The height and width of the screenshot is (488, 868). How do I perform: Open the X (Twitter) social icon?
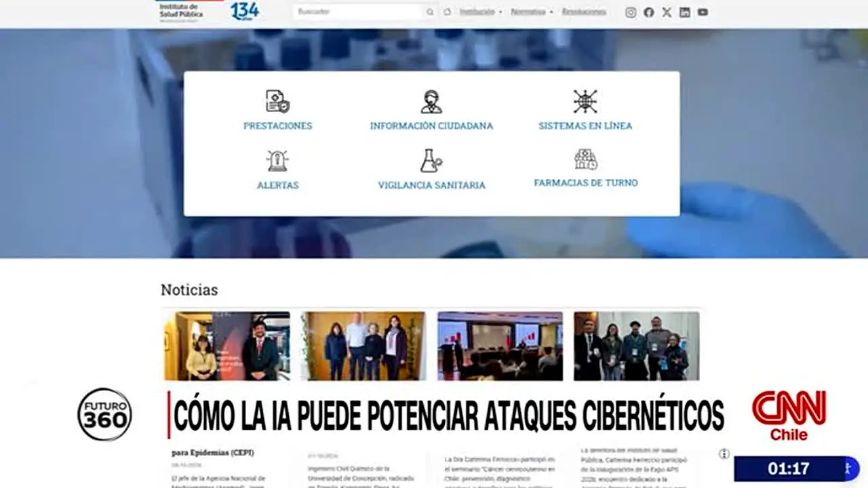(667, 12)
